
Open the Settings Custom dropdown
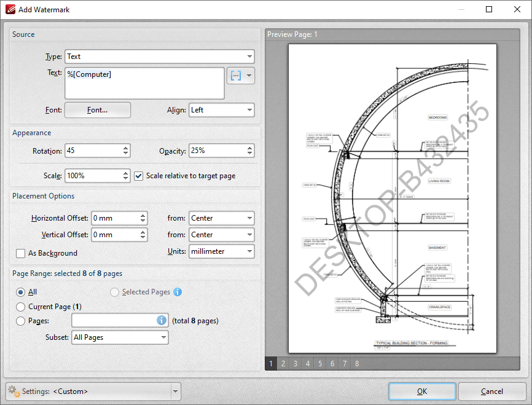click(175, 391)
